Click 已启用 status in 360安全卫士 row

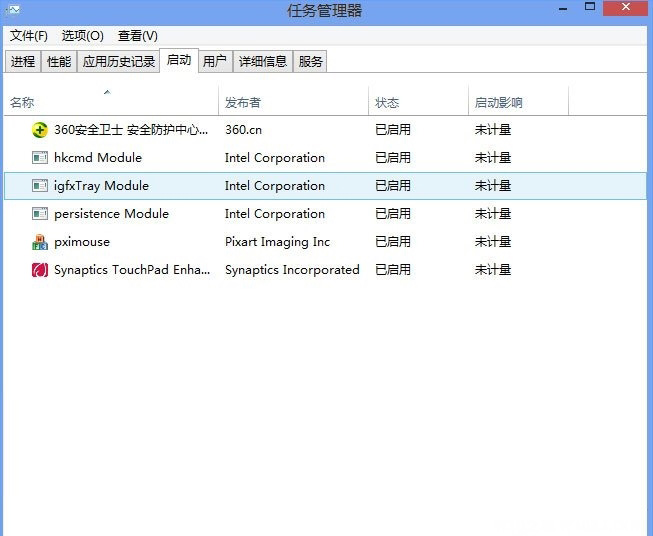[x=393, y=130]
